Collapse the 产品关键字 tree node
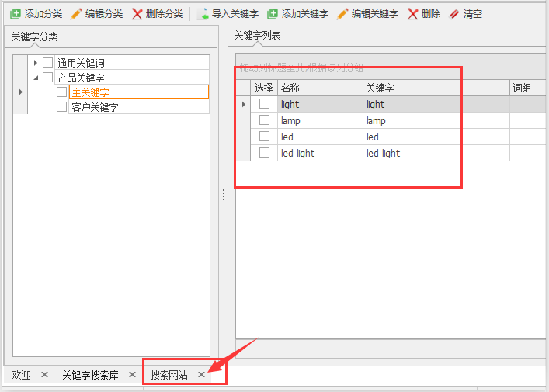The image size is (549, 392). (36, 78)
